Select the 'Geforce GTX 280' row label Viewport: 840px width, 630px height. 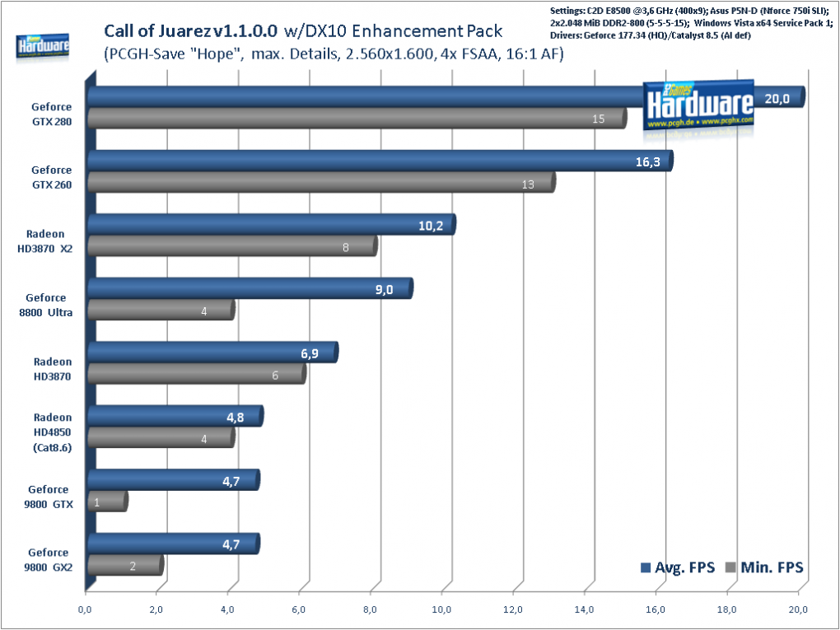(x=51, y=114)
